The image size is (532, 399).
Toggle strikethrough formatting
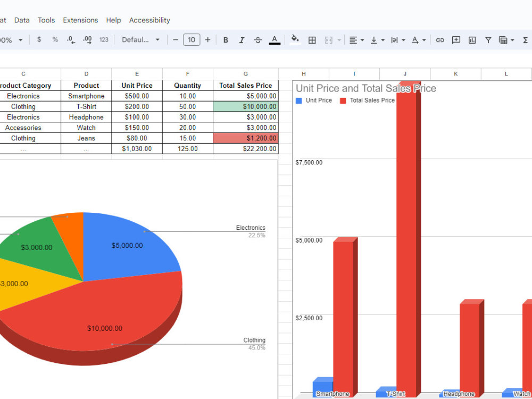tap(258, 40)
